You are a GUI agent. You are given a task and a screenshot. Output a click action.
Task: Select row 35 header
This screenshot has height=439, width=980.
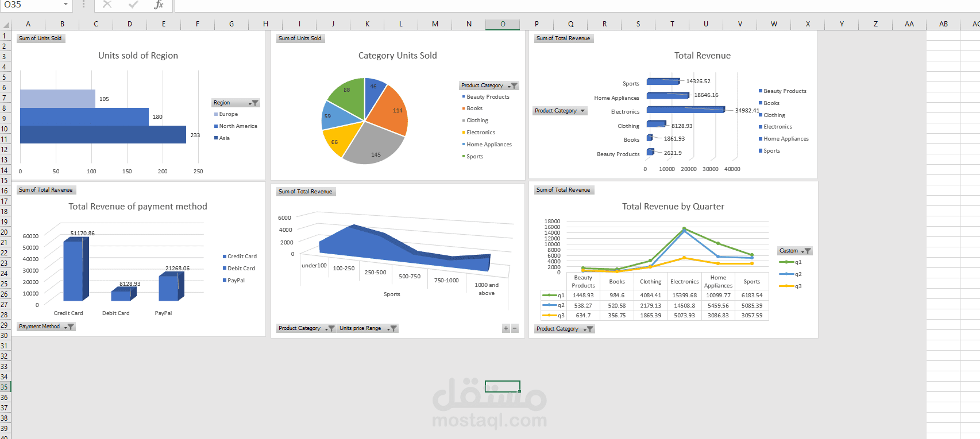pyautogui.click(x=5, y=387)
